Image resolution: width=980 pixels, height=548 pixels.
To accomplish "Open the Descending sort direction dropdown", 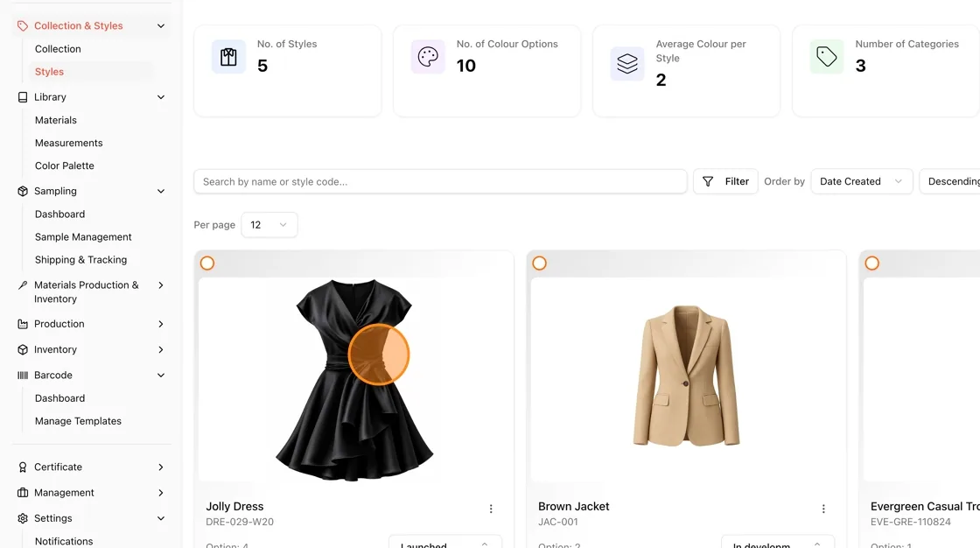I will (950, 181).
